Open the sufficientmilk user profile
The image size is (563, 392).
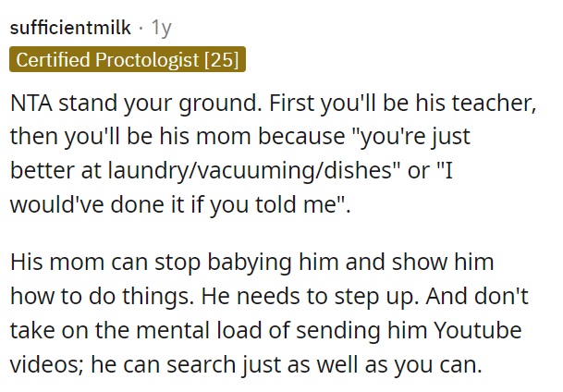[70, 28]
